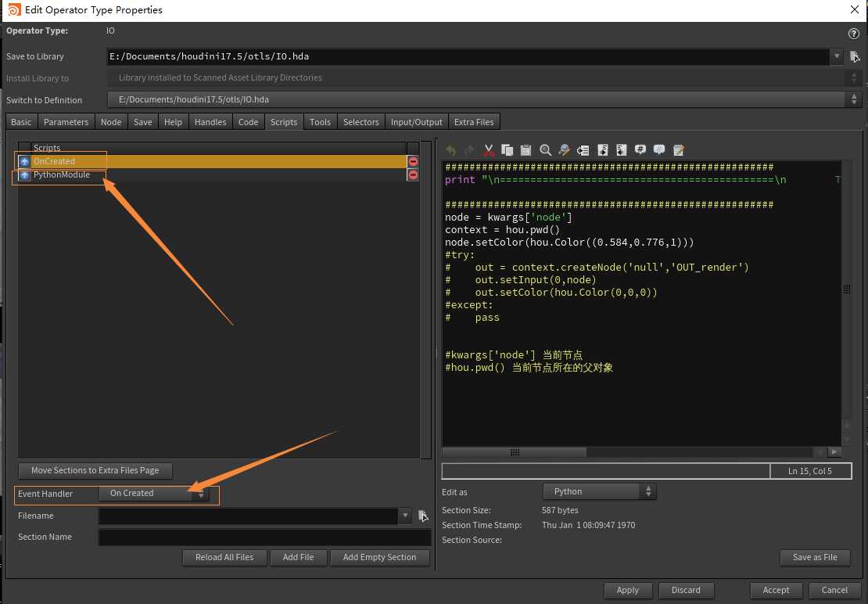Screen dimensions: 868x604
Task: Open script in external editor
Action: tap(679, 150)
